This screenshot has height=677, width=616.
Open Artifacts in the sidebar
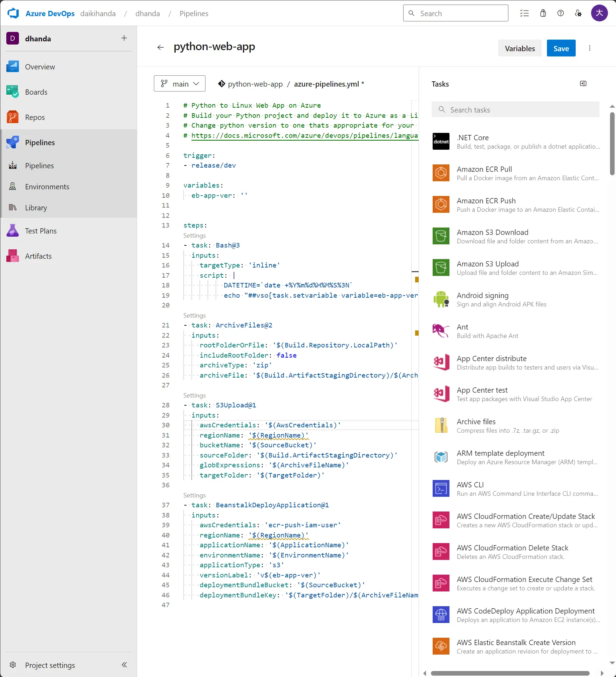[x=69, y=256]
